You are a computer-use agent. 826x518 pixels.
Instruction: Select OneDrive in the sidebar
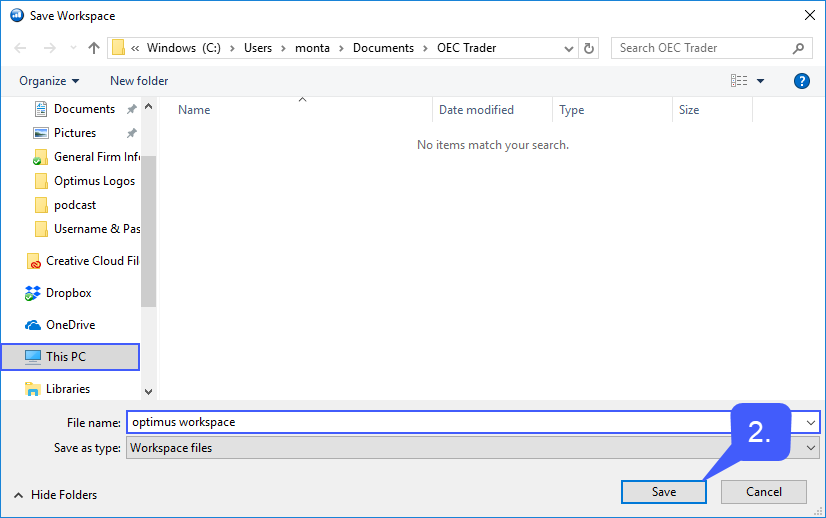[x=71, y=325]
